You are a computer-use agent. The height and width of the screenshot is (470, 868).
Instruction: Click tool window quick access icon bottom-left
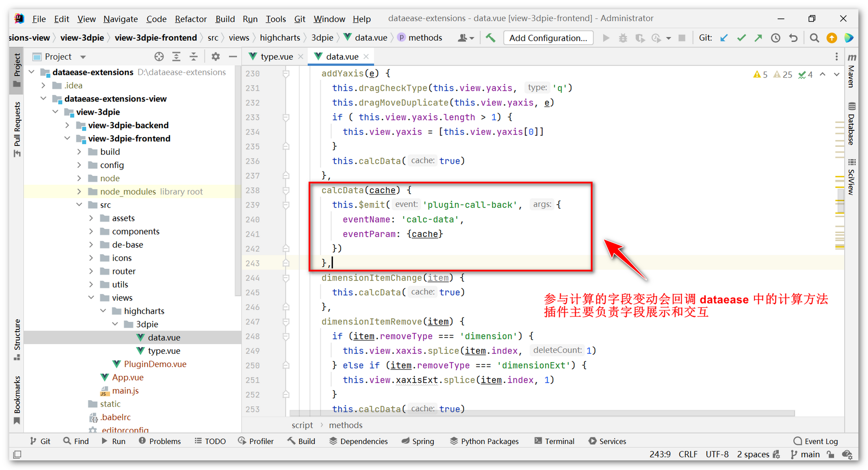pos(17,455)
